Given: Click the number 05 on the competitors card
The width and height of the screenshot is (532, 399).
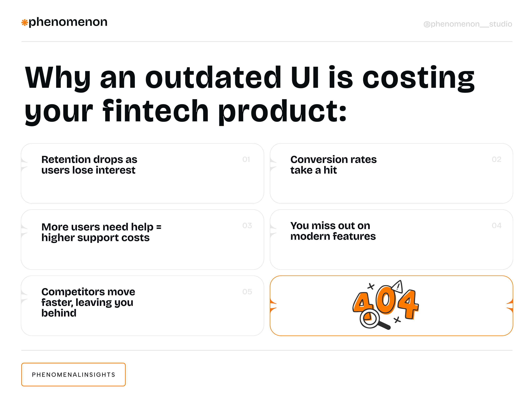Looking at the screenshot, I should click(247, 292).
